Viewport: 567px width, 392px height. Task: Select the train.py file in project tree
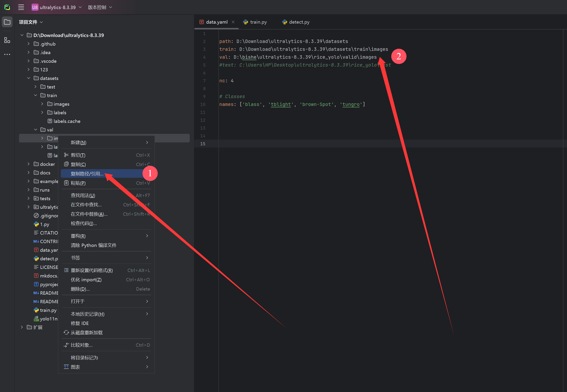coord(48,310)
